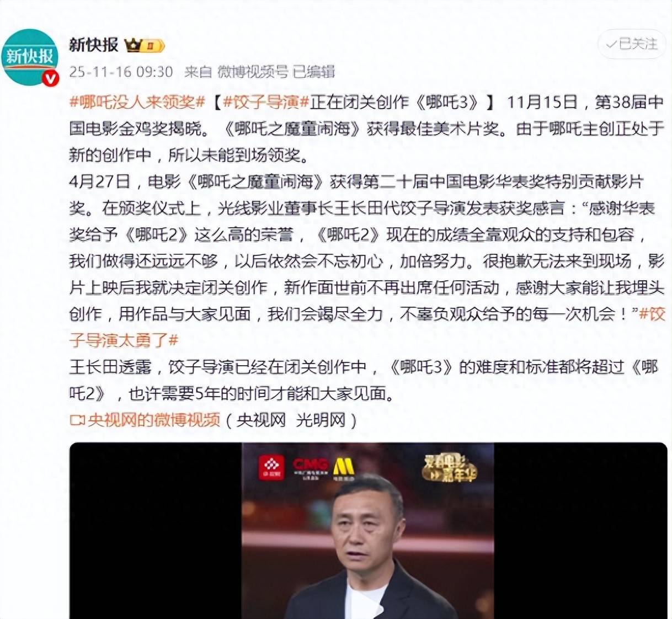Click the yellow M movie channel logo
Image resolution: width=672 pixels, height=619 pixels.
343,468
